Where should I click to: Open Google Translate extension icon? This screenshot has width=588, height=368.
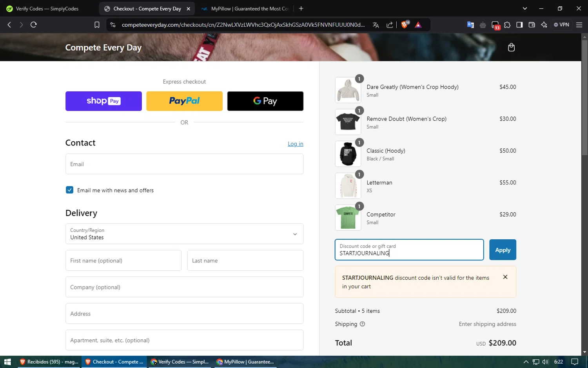coord(470,25)
